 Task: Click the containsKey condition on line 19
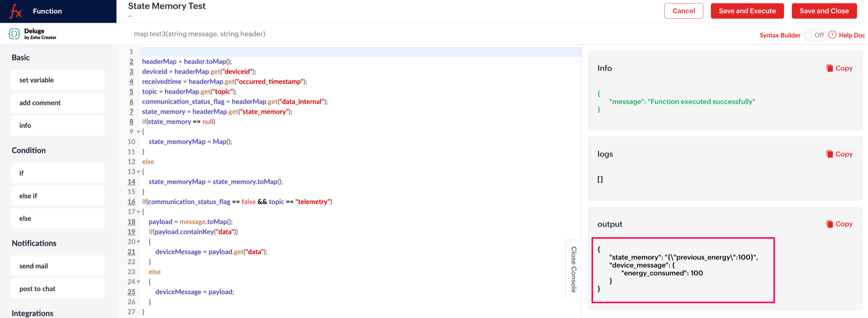[x=193, y=232]
